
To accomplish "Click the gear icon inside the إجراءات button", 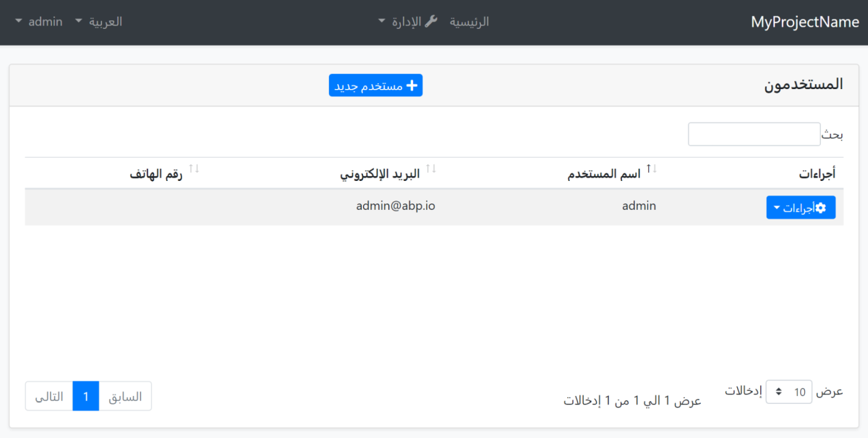I will pyautogui.click(x=821, y=207).
